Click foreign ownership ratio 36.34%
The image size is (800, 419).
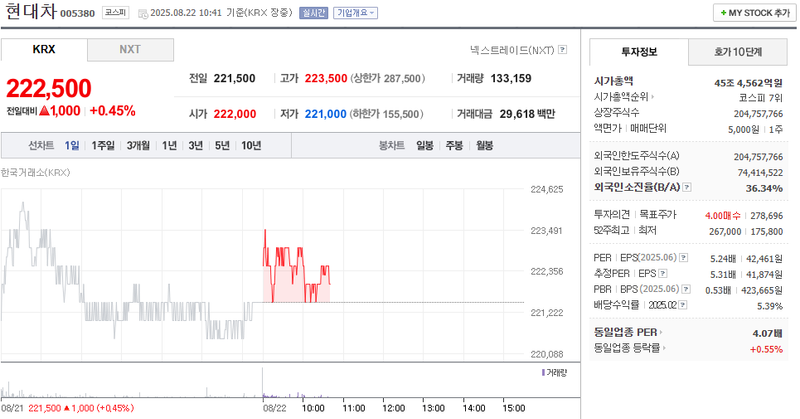(x=764, y=188)
